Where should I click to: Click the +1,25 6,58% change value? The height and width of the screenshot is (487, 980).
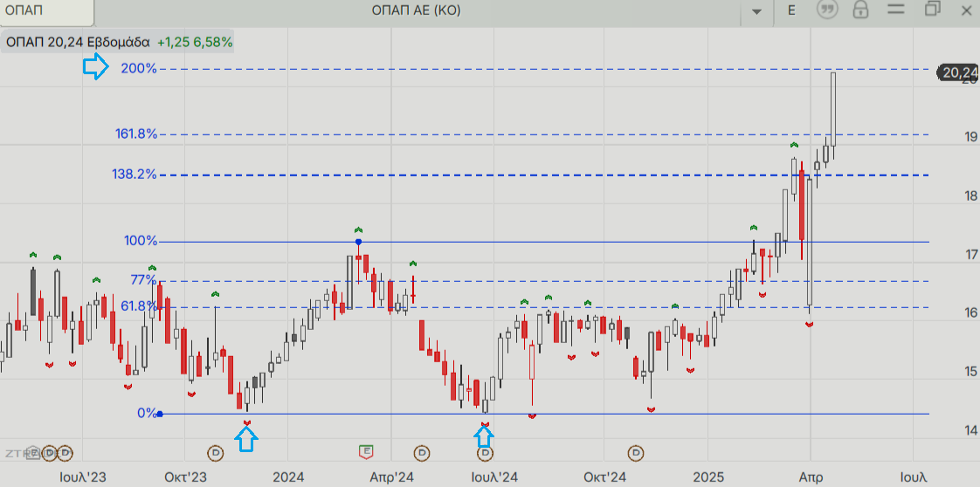(195, 43)
